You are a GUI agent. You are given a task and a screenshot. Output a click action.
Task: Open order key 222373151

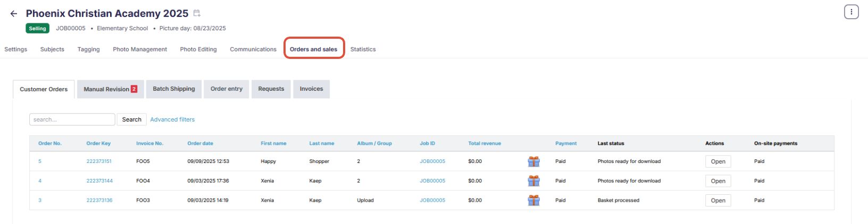(x=99, y=161)
